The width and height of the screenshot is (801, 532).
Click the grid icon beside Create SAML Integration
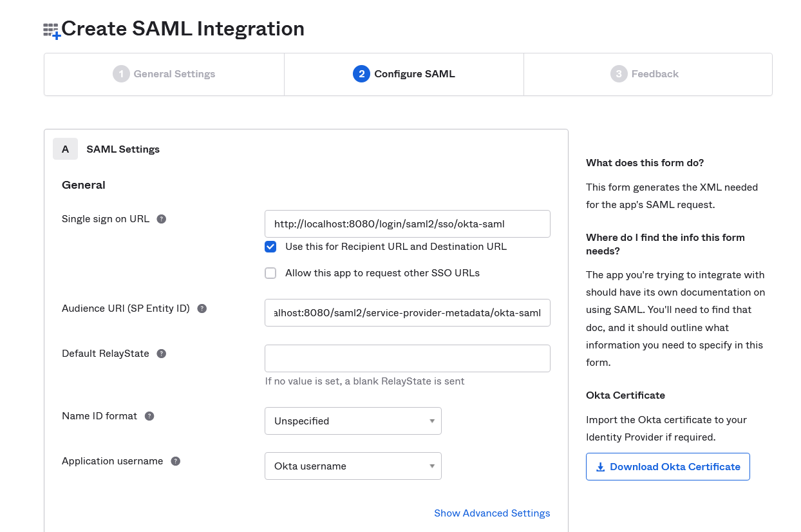pyautogui.click(x=50, y=28)
